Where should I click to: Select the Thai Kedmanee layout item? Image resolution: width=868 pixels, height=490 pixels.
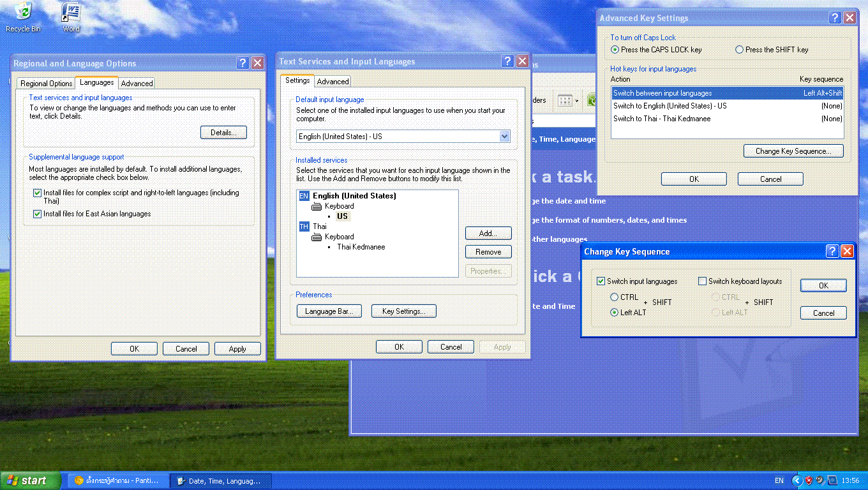click(361, 247)
